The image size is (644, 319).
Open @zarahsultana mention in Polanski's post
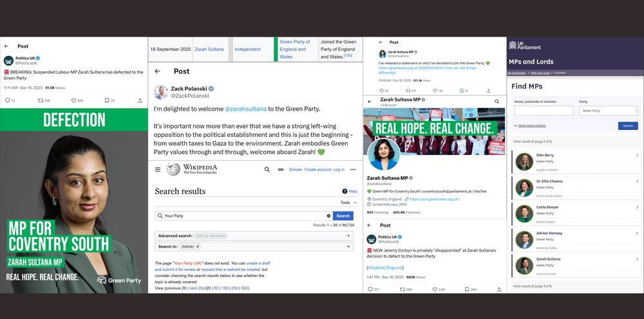pos(245,109)
